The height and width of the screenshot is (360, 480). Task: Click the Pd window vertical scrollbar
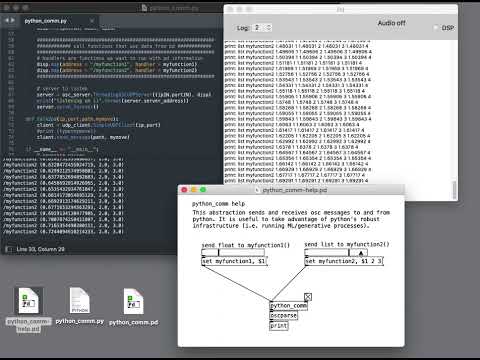point(454,190)
